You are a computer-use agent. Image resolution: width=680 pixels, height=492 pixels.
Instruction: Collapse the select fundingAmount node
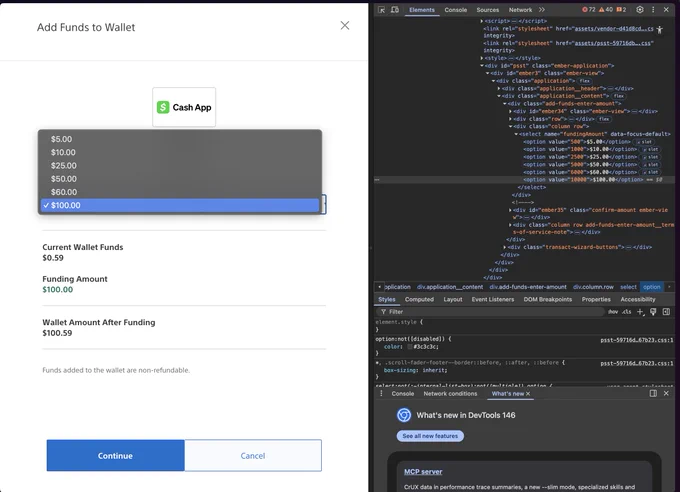(516, 134)
